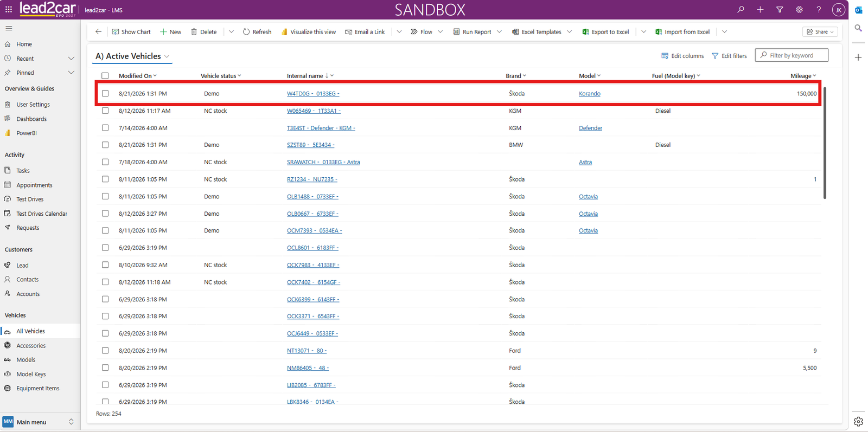Open the Flow dropdown arrow

pyautogui.click(x=441, y=32)
